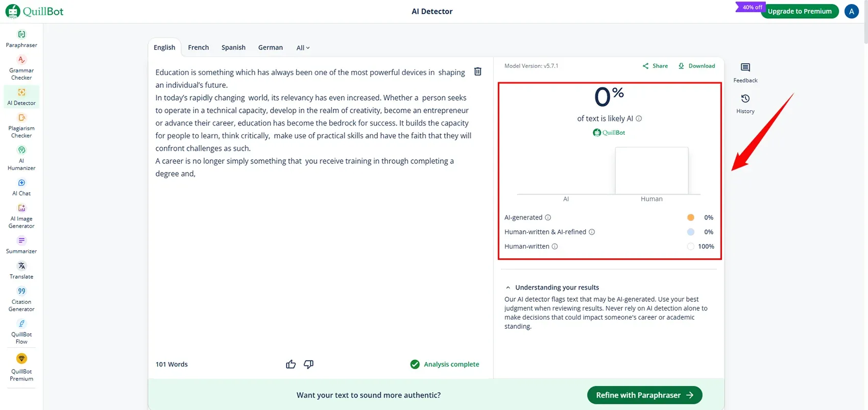Collapse the Understanding your results section
This screenshot has height=410, width=868.
tap(508, 287)
